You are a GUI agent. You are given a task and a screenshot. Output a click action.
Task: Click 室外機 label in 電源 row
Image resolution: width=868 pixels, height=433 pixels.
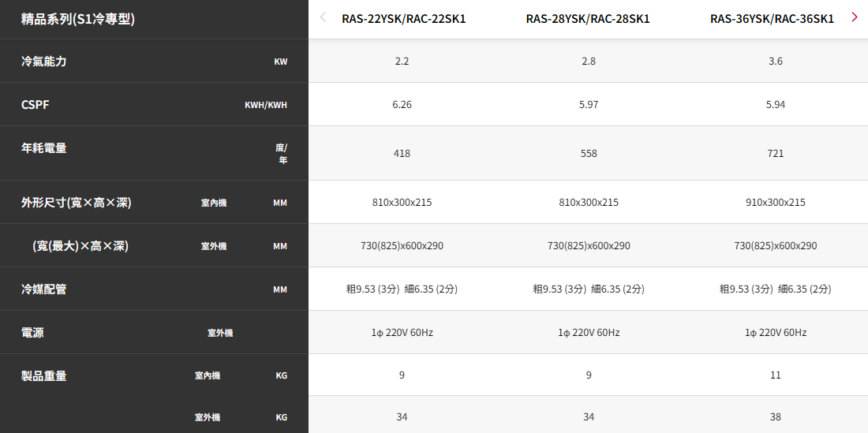[x=220, y=333]
